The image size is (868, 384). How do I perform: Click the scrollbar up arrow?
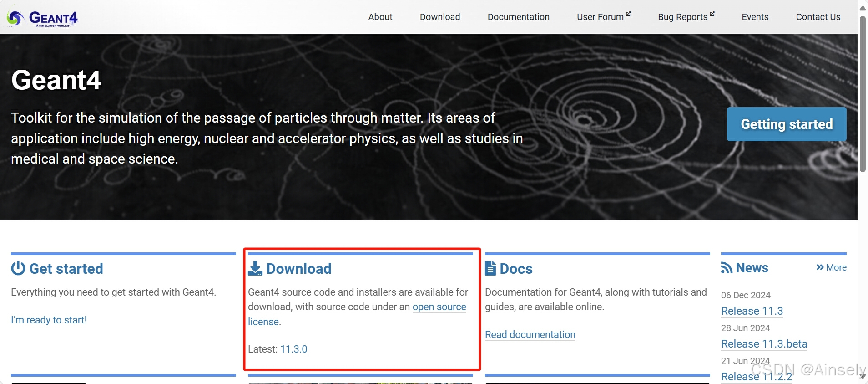pos(863,8)
